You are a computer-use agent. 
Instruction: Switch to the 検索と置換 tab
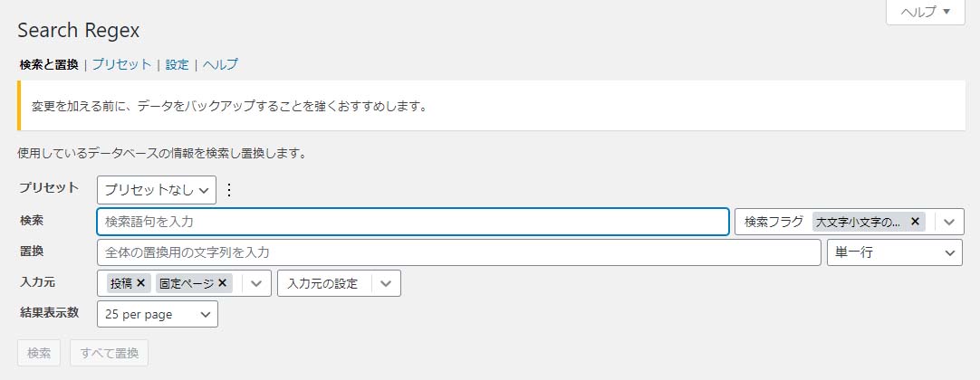coord(49,64)
